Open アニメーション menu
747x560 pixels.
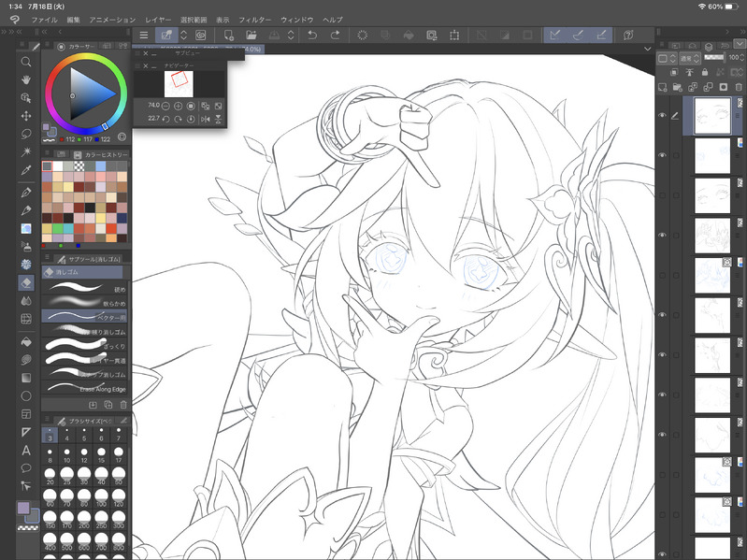112,20
